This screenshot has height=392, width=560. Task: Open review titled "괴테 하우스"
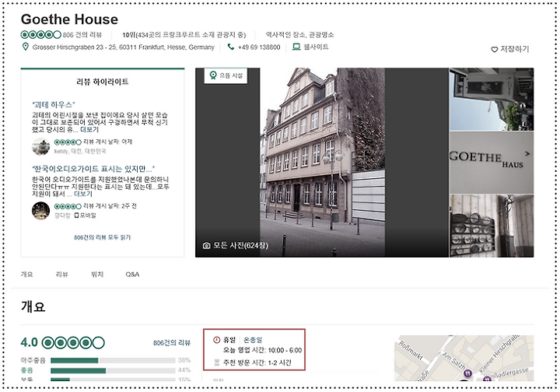pyautogui.click(x=53, y=104)
